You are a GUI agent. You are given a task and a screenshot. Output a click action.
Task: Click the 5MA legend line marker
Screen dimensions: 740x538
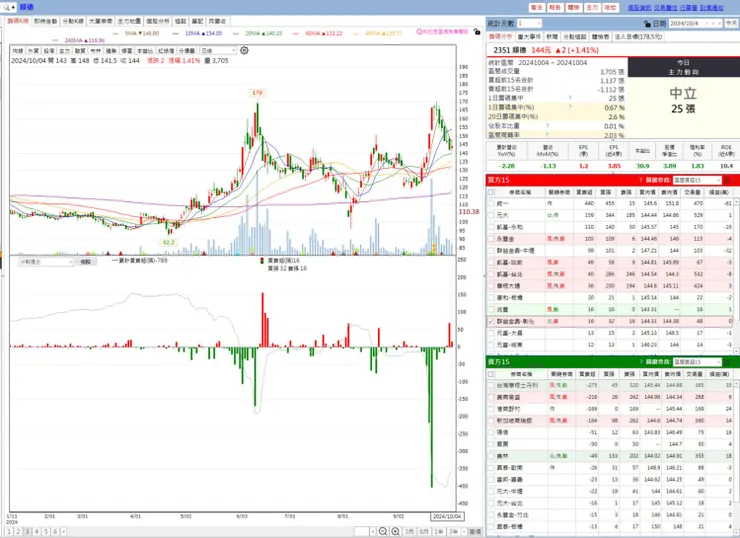pos(116,34)
